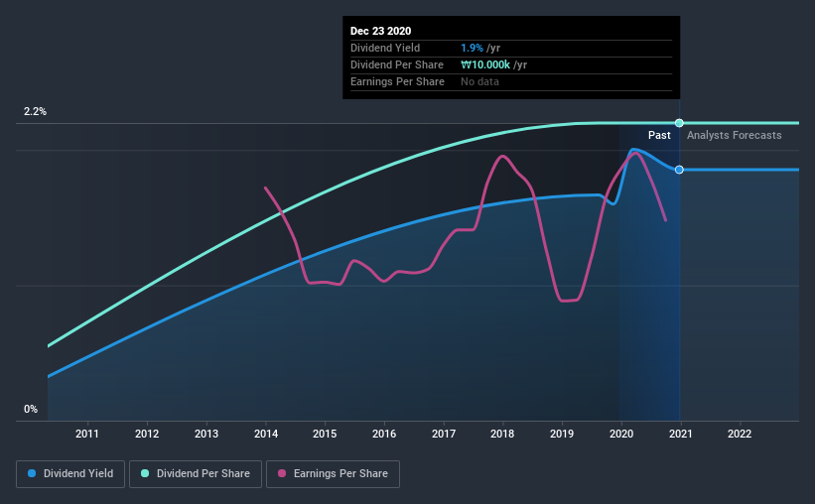
Task: Click the 0% y-axis label
Action: coord(31,409)
